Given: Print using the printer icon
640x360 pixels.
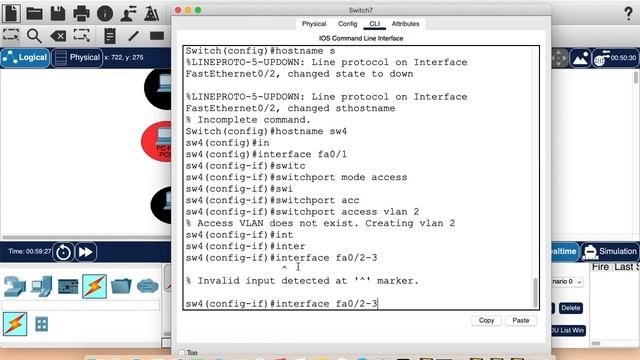Looking at the screenshot, I should [x=81, y=13].
